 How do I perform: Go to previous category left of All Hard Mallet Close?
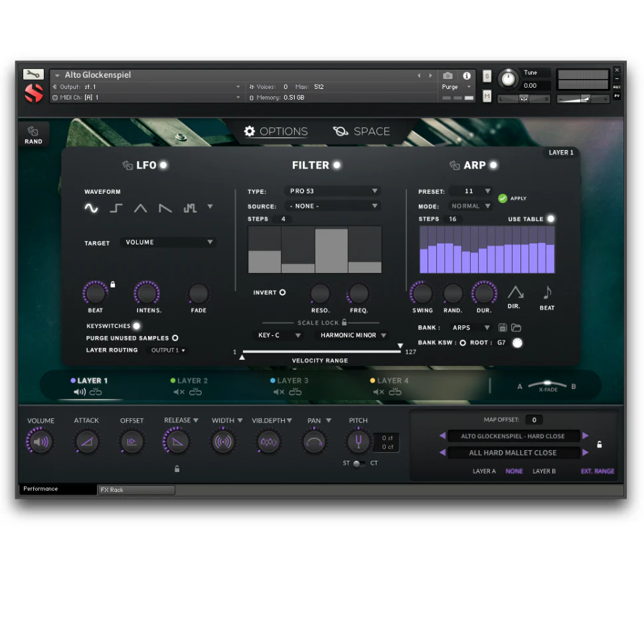(x=442, y=452)
